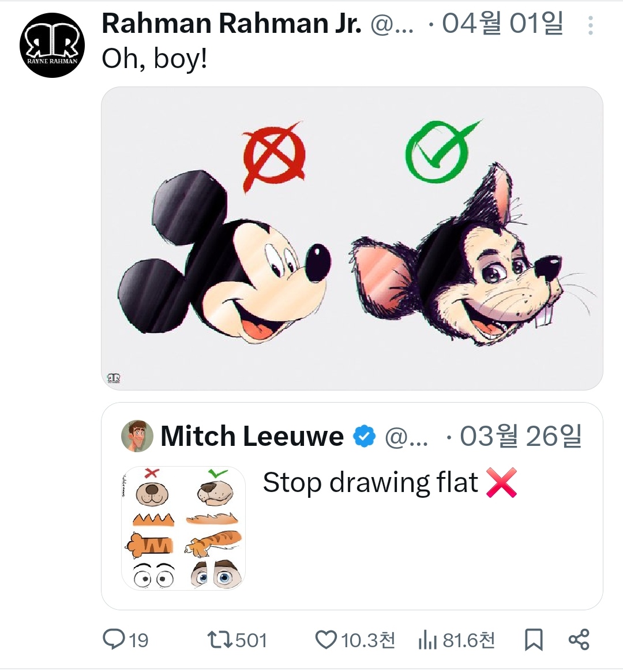Bookmark this tweet
This screenshot has height=672, width=623.
[x=534, y=639]
